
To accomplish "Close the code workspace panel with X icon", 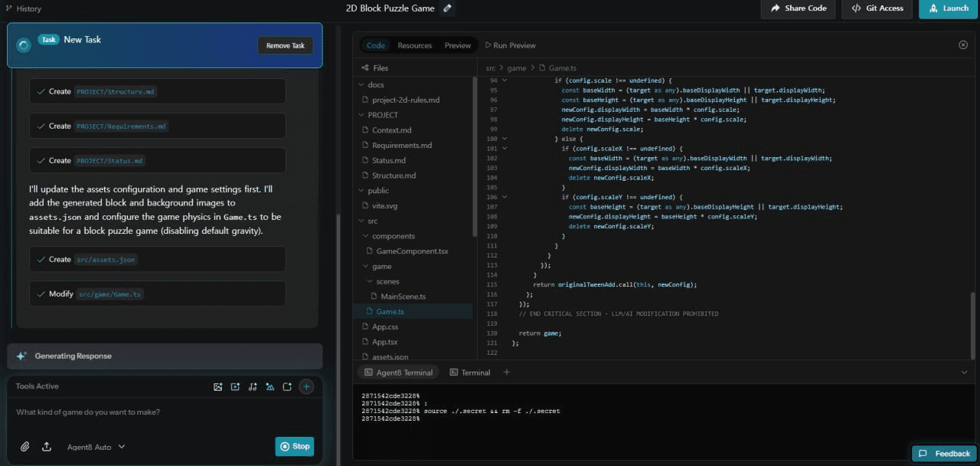I will click(x=963, y=45).
